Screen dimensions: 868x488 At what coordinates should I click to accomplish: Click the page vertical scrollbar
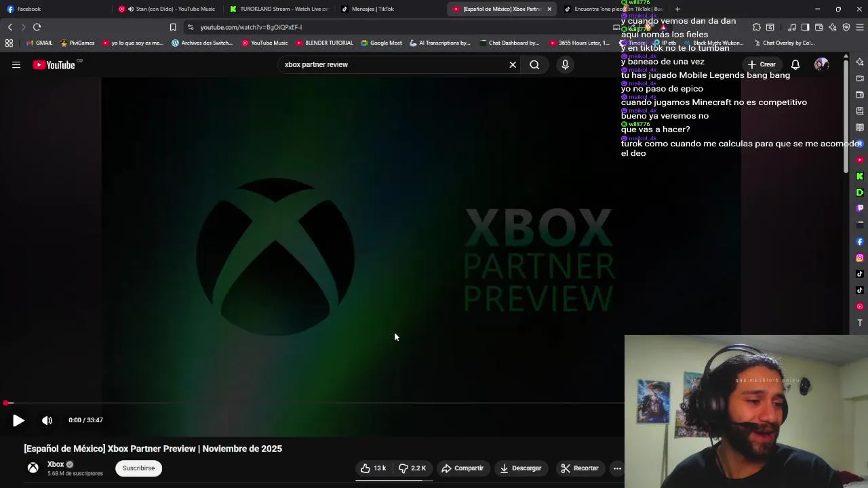[x=846, y=115]
